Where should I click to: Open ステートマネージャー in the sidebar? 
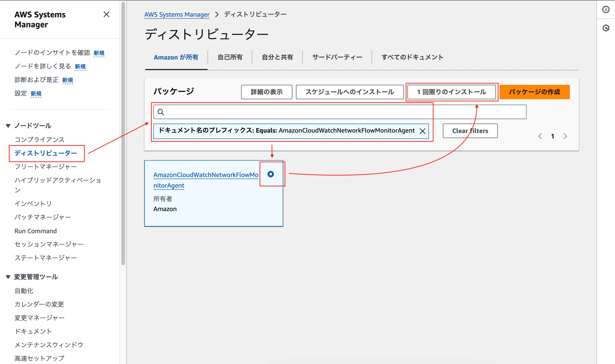(x=46, y=258)
